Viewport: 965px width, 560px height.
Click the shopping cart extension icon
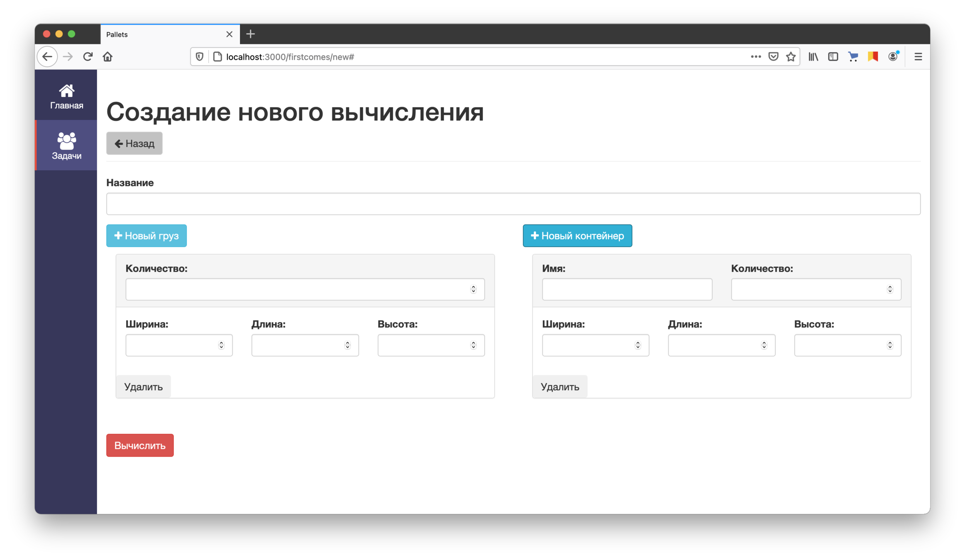coord(853,57)
